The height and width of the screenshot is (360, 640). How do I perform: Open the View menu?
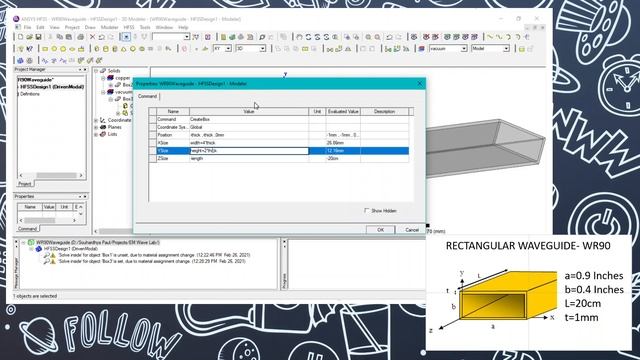click(x=54, y=27)
